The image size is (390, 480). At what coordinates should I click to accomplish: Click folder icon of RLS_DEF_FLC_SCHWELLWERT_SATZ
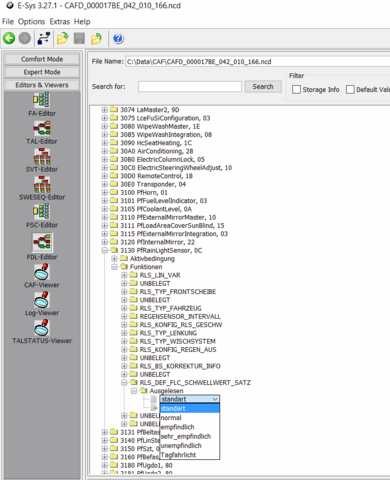point(134,382)
